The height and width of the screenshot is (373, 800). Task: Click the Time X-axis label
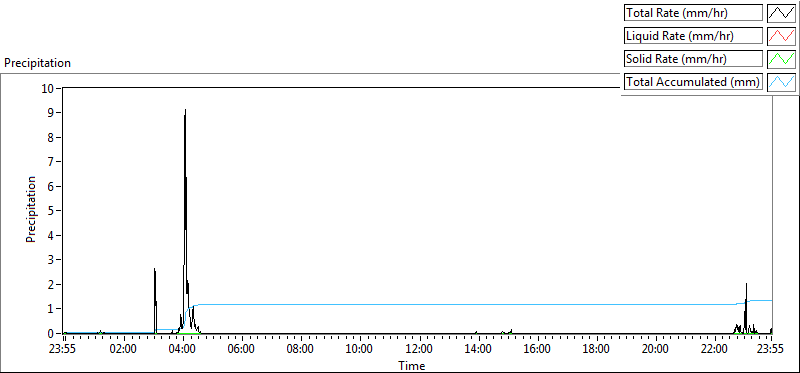(412, 365)
